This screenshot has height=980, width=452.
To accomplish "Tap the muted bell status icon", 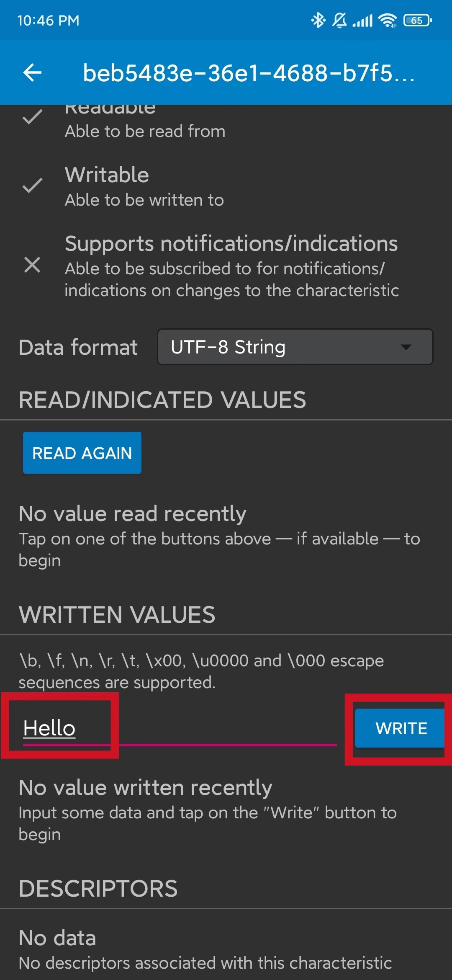I will coord(339,20).
